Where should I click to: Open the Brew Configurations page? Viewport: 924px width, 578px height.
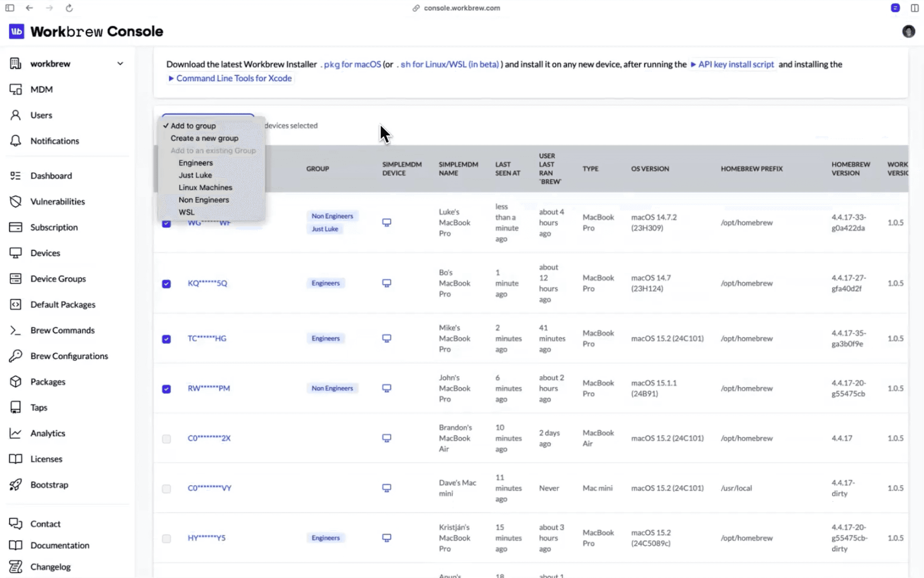(x=69, y=356)
